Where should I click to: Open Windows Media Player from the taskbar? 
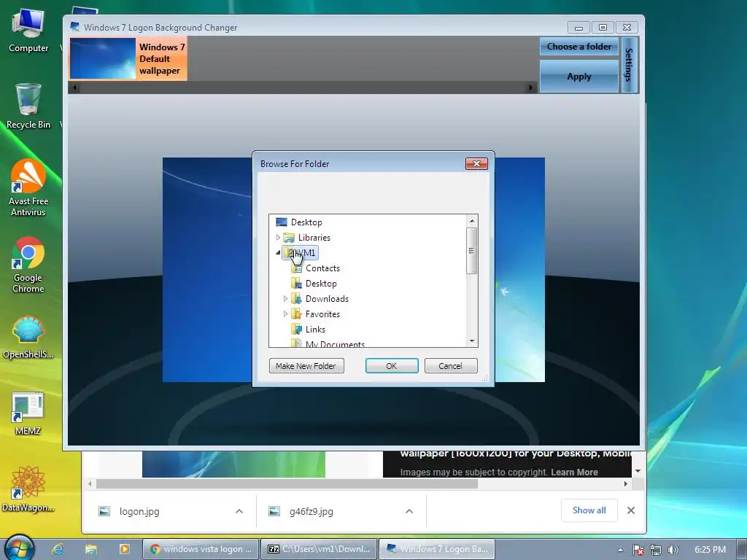tap(124, 549)
